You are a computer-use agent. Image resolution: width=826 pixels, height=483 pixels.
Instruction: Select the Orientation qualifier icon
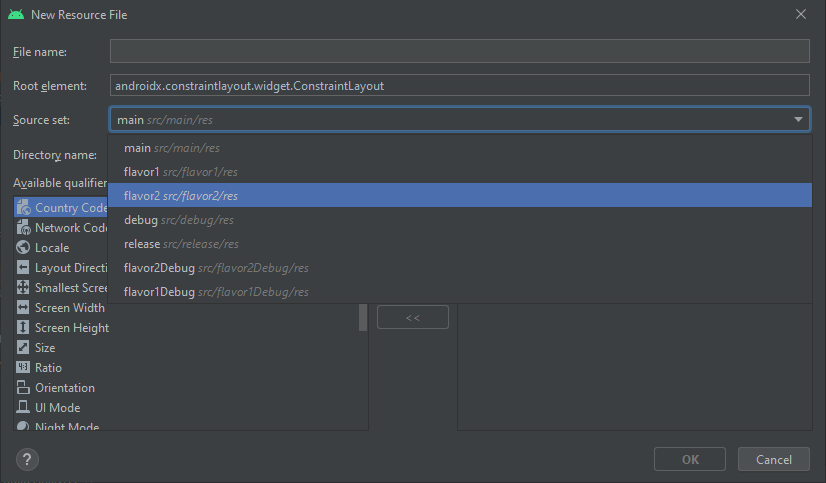pyautogui.click(x=23, y=387)
